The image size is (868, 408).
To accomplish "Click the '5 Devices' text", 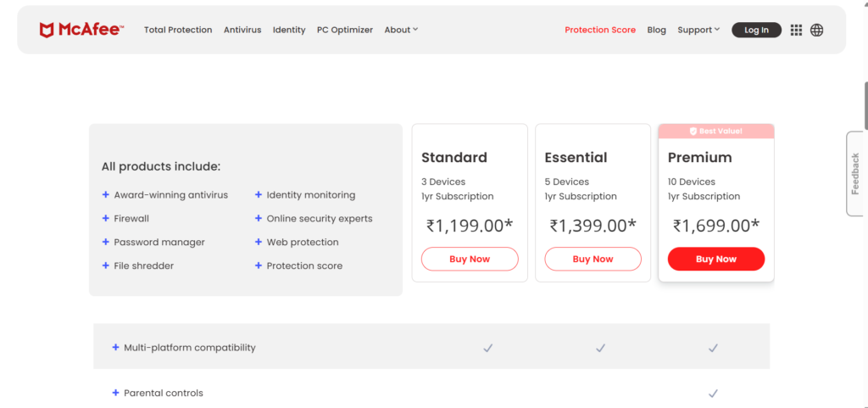I will coord(567,182).
